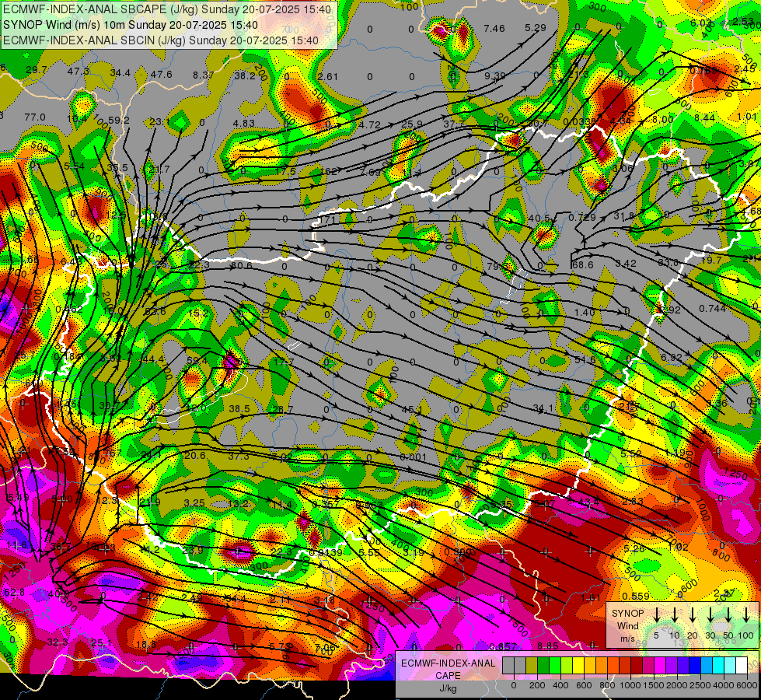Click the 200 tick on the CAPE scale
This screenshot has width=761, height=700.
537,685
